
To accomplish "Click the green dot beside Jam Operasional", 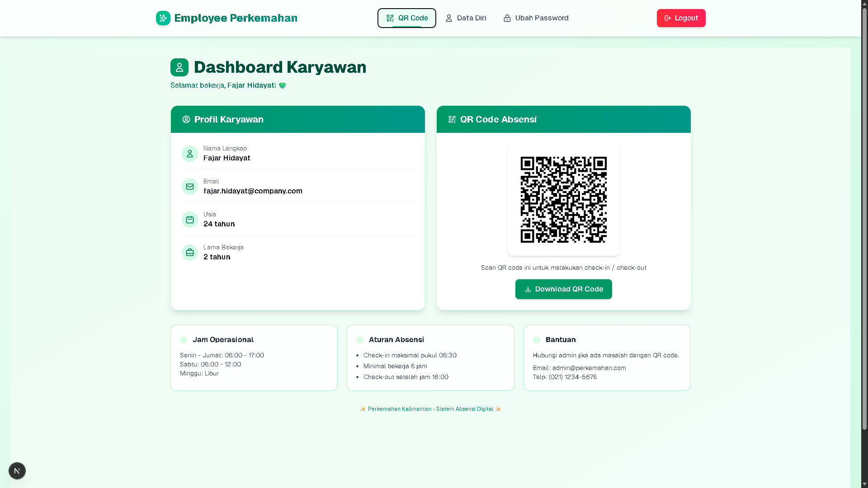I will click(x=184, y=340).
